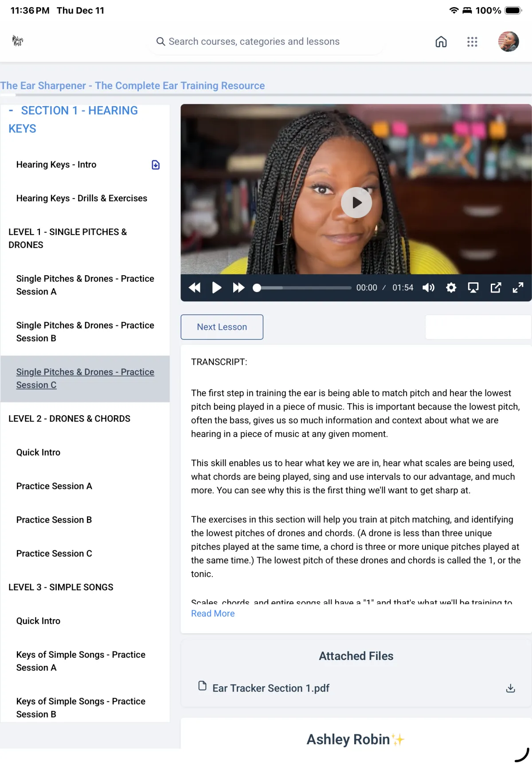This screenshot has width=532, height=765.
Task: Tap the battery indicator in status bar
Action: coord(513,10)
